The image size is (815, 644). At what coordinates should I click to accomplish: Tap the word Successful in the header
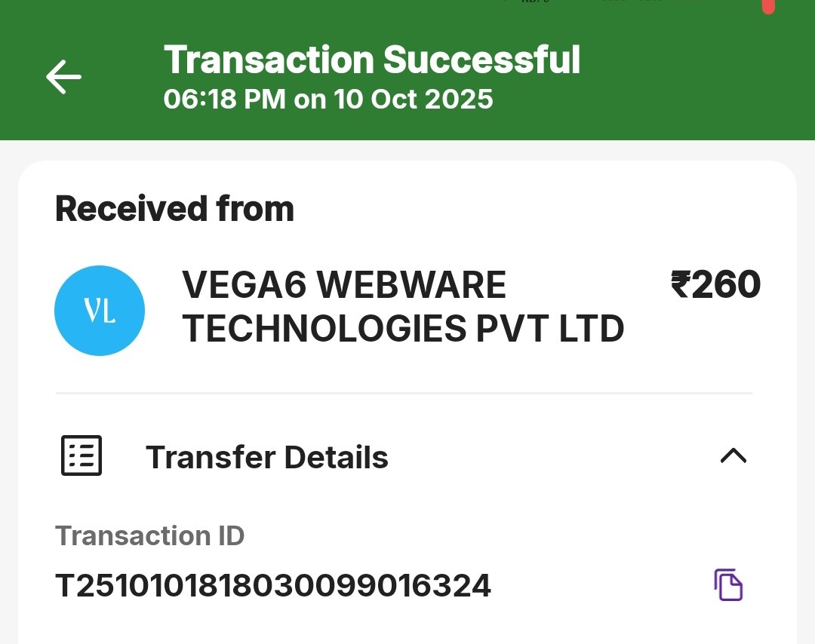[x=481, y=60]
